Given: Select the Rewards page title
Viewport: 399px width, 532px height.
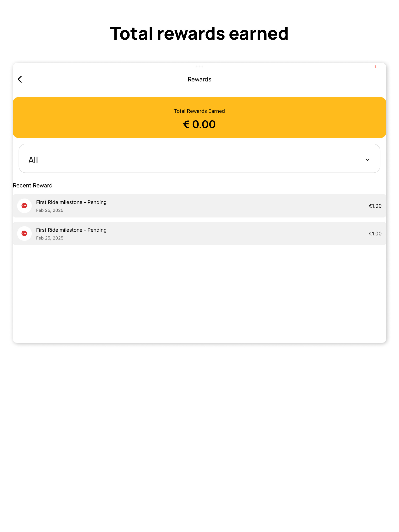Looking at the screenshot, I should (199, 79).
